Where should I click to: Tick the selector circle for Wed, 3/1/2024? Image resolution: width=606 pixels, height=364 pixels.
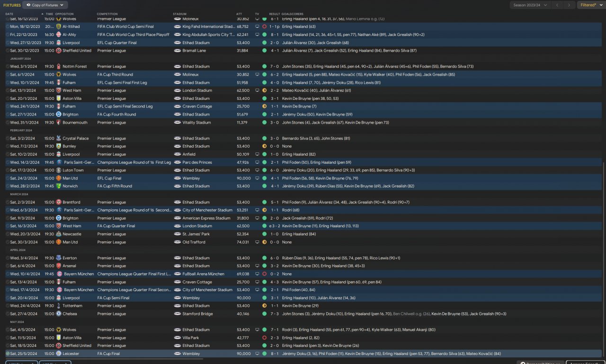tap(8, 67)
